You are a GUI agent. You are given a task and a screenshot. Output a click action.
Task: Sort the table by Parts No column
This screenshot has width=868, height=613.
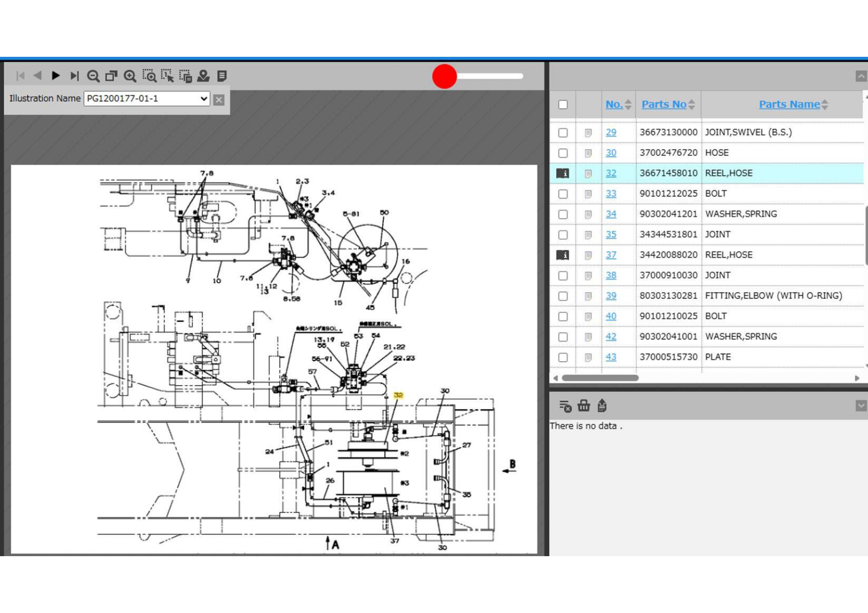664,104
